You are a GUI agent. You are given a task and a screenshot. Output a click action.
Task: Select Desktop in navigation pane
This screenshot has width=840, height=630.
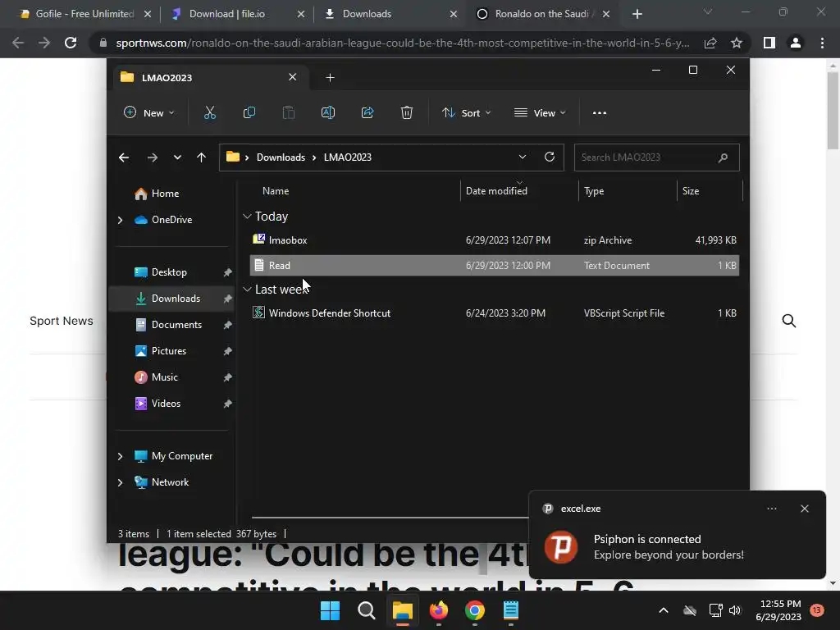[x=169, y=272]
